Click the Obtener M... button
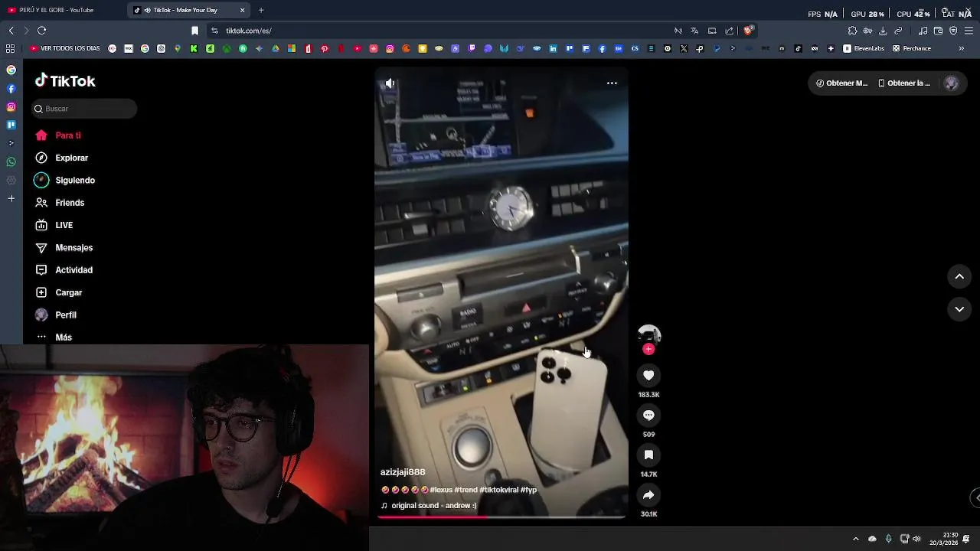 point(841,83)
